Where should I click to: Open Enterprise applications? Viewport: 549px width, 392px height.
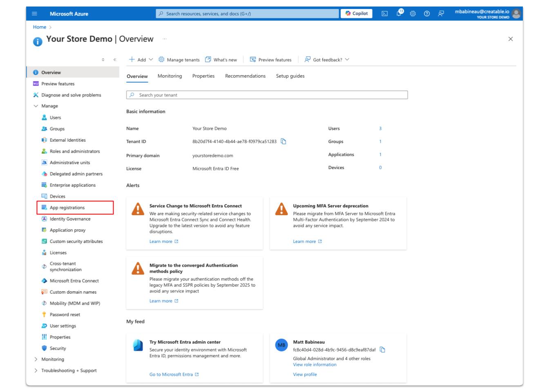pos(73,185)
